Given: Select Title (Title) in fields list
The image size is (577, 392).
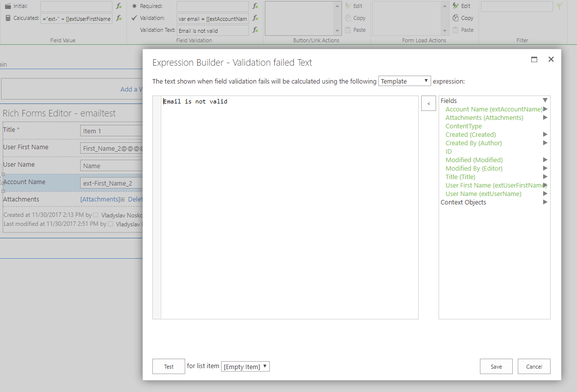Looking at the screenshot, I should (460, 177).
